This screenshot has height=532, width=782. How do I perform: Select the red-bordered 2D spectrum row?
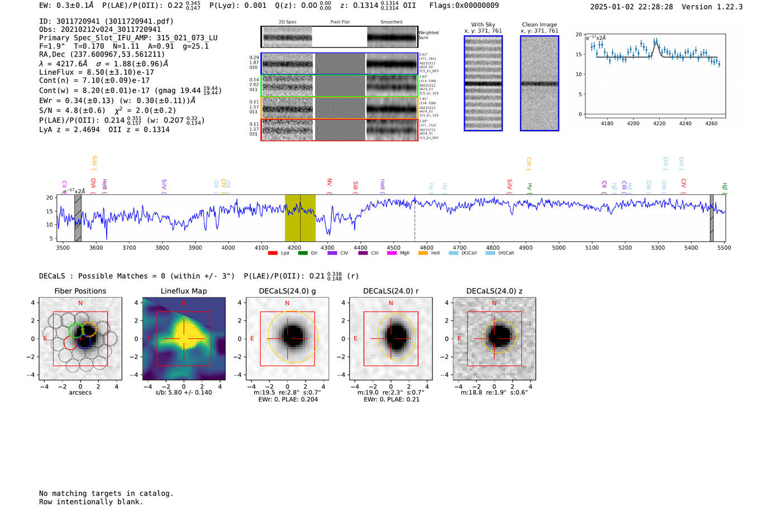pyautogui.click(x=340, y=130)
